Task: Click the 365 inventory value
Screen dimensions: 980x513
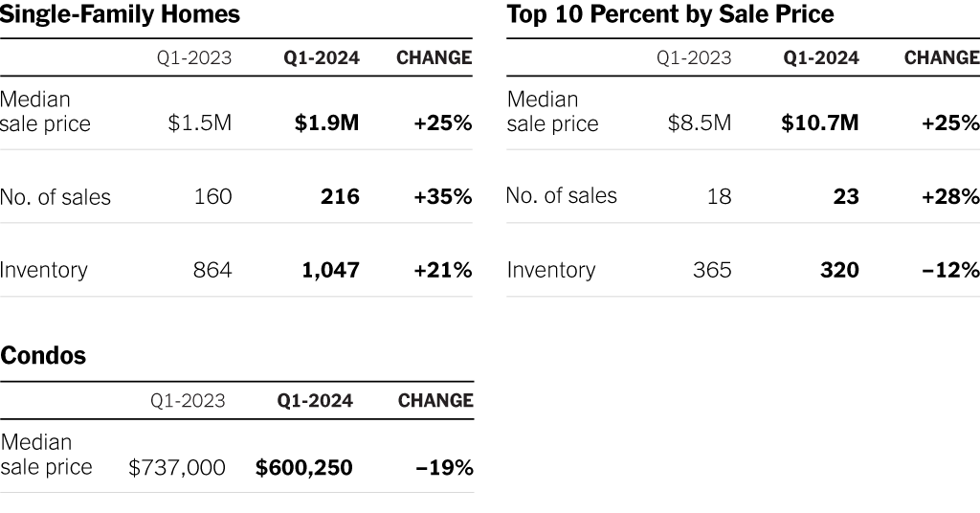Action: (x=712, y=270)
